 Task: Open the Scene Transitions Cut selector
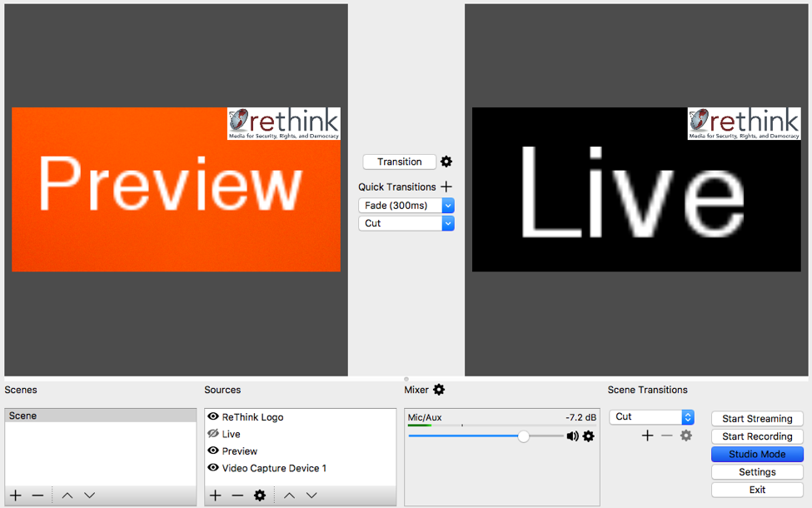coord(652,416)
